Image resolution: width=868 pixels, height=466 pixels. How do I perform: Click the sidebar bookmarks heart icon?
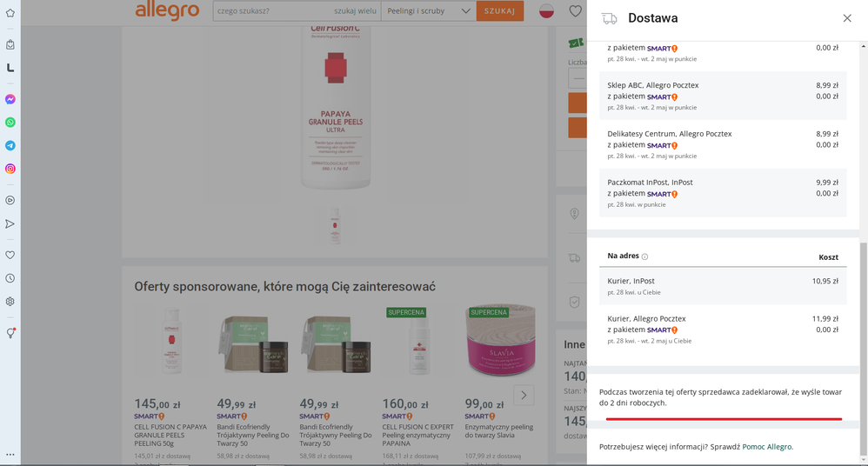pyautogui.click(x=10, y=255)
